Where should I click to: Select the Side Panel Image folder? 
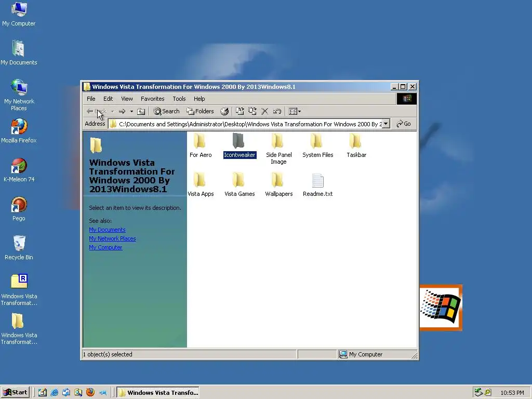[278, 149]
